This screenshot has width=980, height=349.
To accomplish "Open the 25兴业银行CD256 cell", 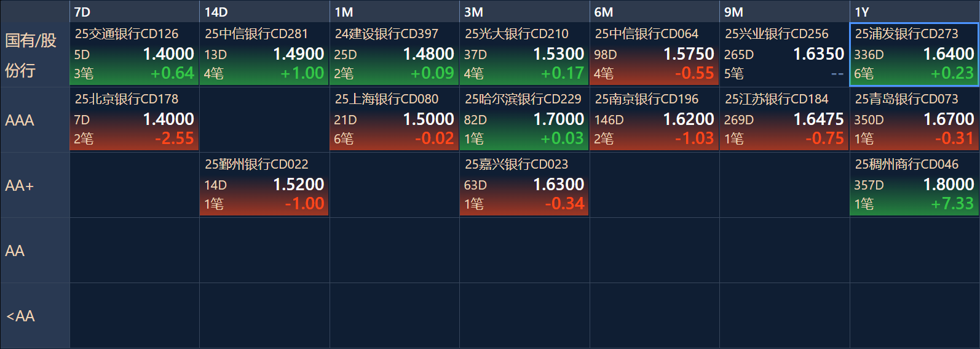I will (784, 54).
